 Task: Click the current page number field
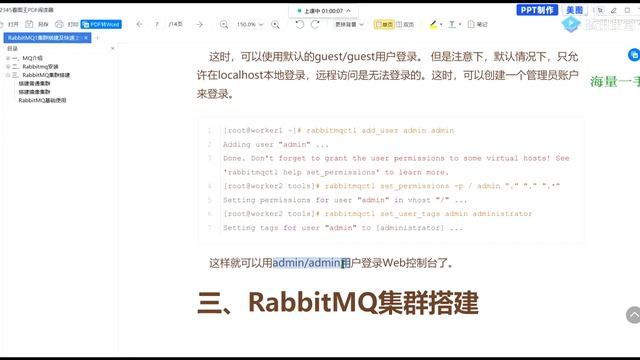tap(157, 24)
